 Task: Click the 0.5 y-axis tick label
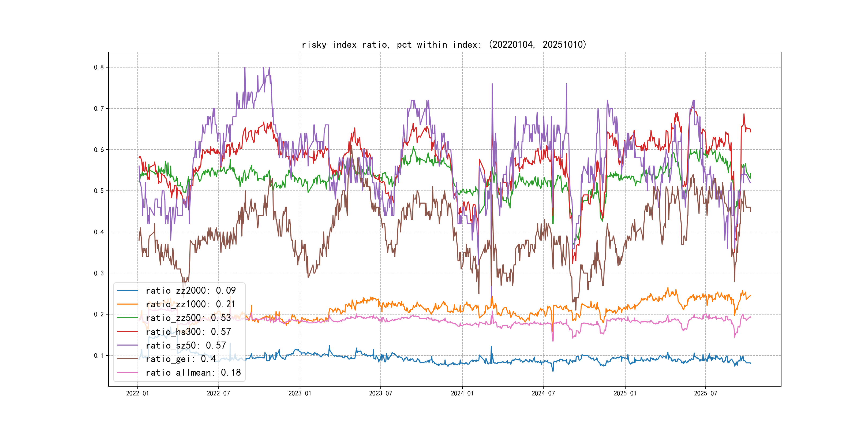[99, 191]
